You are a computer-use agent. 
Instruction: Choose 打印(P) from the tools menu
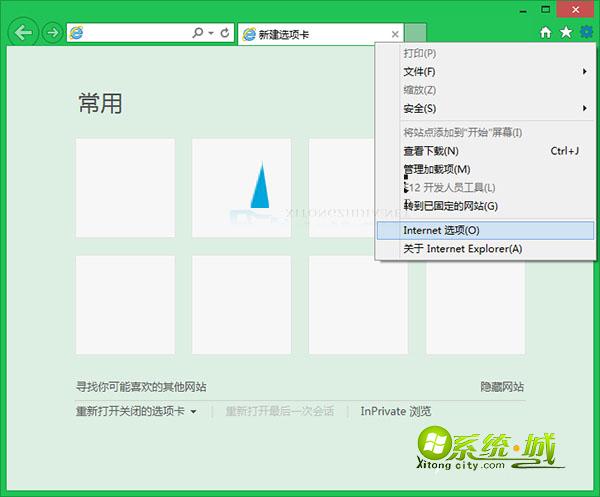[x=485, y=53]
